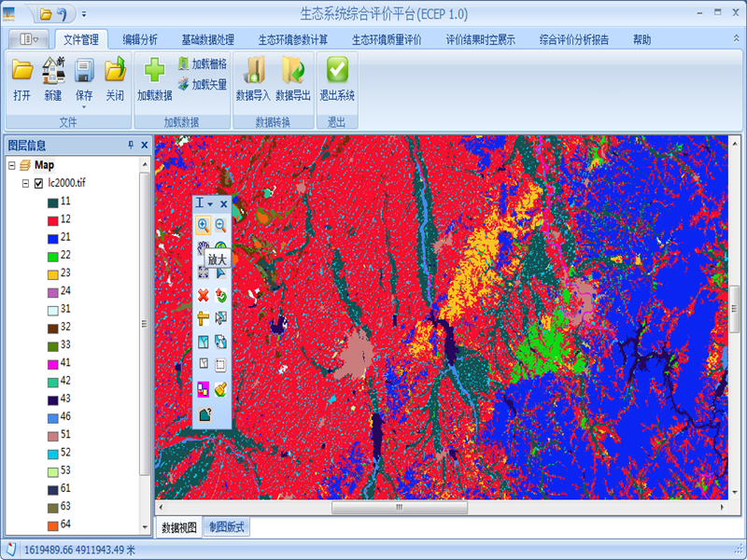Image resolution: width=747 pixels, height=560 pixels.
Task: Click the red X delete tool
Action: coord(203,296)
